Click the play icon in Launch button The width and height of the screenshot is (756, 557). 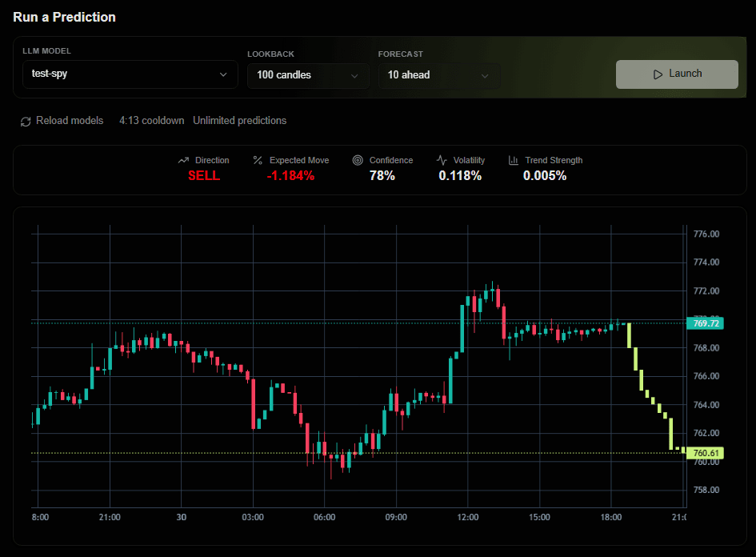click(x=658, y=74)
